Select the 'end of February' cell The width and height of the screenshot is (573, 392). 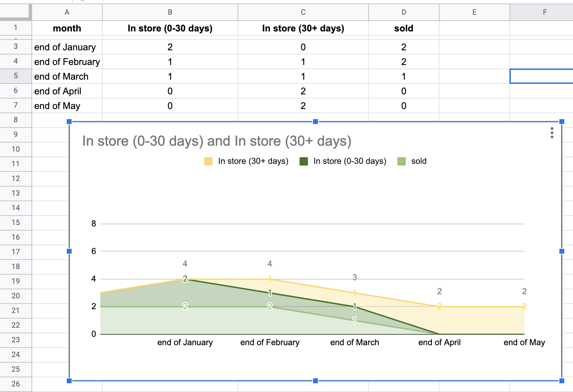click(x=67, y=62)
